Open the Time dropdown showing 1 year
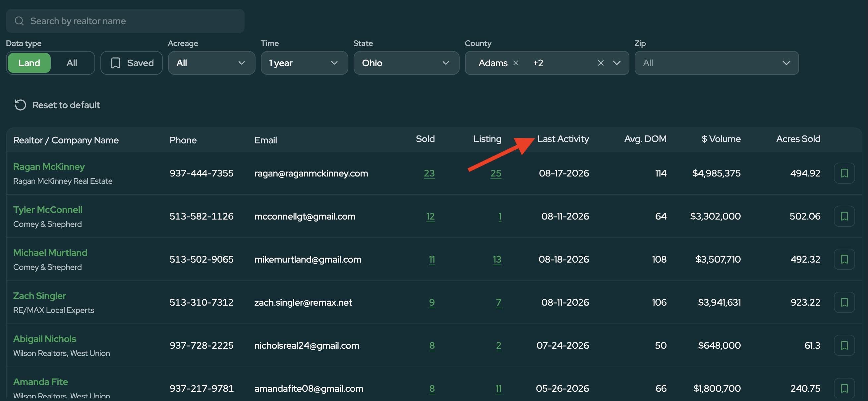This screenshot has width=868, height=401. pos(304,63)
